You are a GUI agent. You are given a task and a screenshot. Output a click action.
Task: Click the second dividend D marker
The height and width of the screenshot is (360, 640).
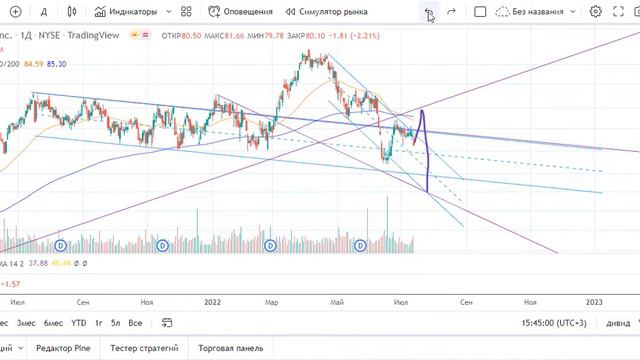[162, 246]
